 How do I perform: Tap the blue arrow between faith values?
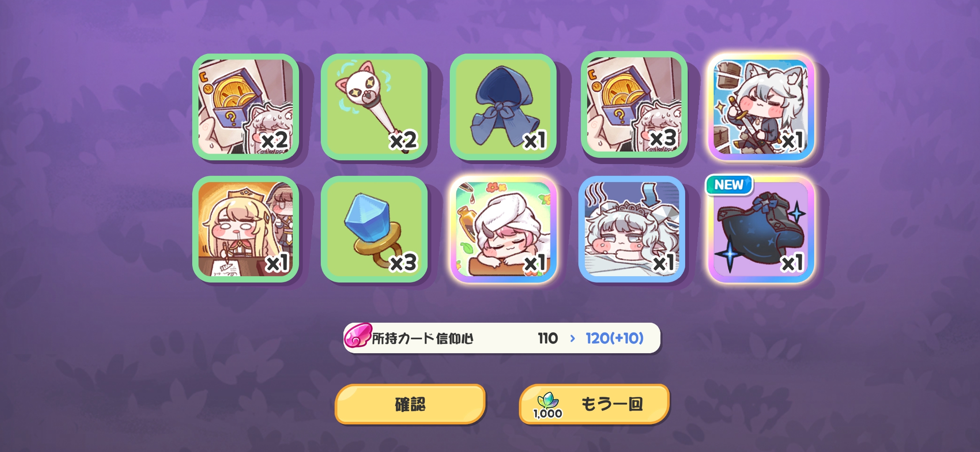pyautogui.click(x=573, y=338)
